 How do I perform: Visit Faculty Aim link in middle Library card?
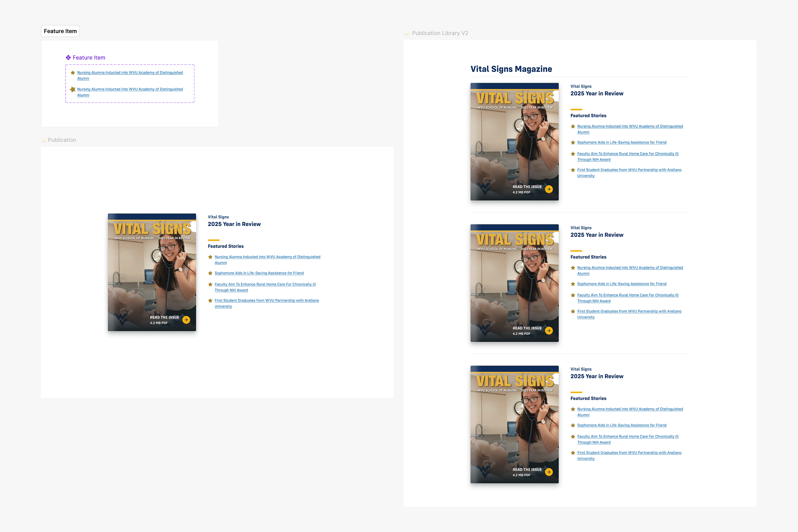(x=628, y=298)
